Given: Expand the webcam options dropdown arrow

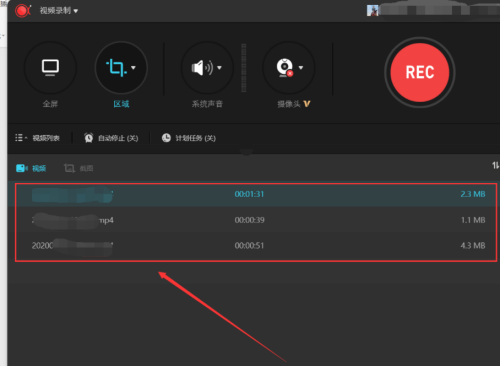Looking at the screenshot, I should click(301, 68).
